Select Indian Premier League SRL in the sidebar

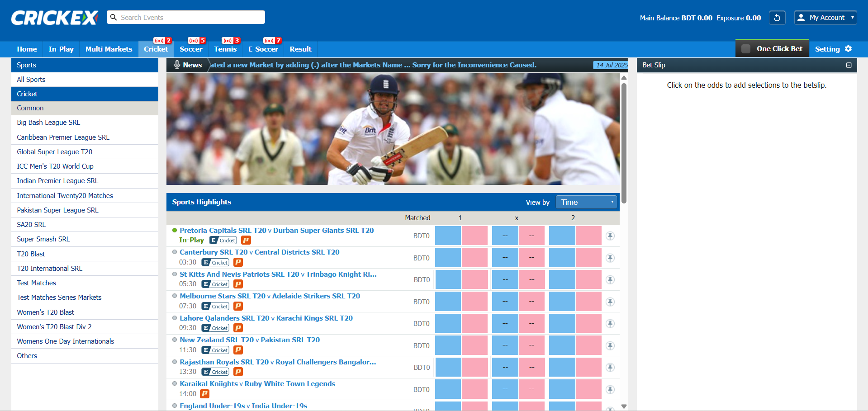(x=57, y=181)
